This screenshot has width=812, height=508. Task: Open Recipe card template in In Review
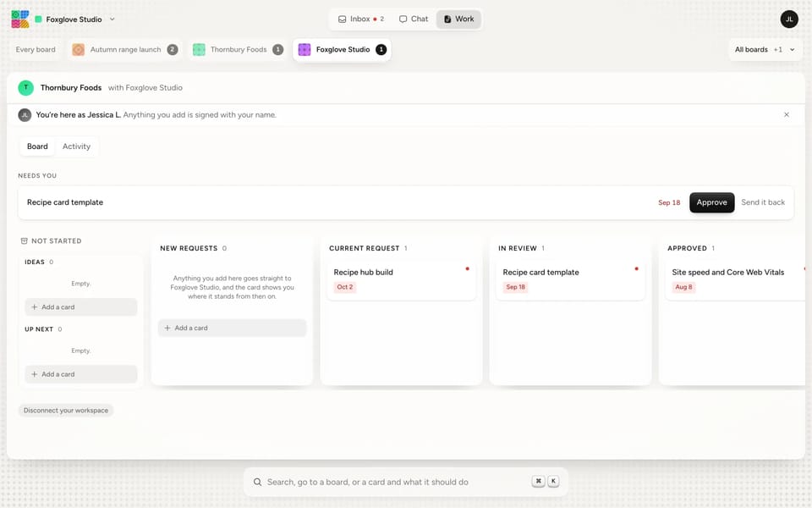click(x=570, y=280)
